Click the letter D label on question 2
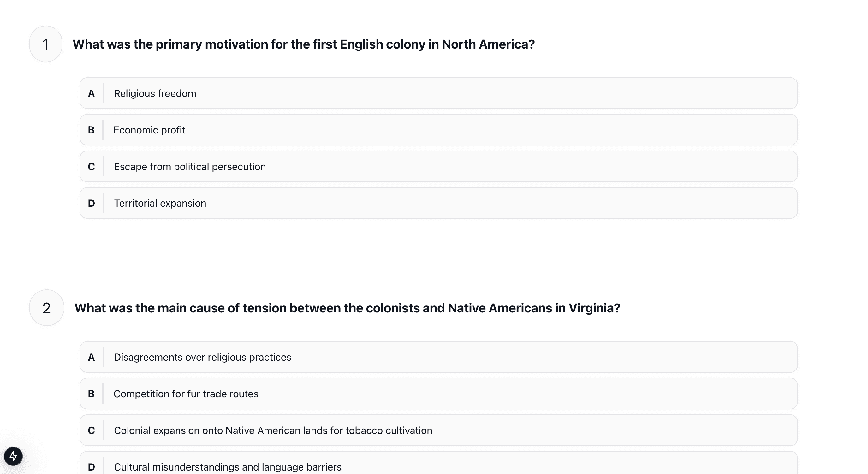Viewport: 868px width, 474px height. tap(91, 467)
